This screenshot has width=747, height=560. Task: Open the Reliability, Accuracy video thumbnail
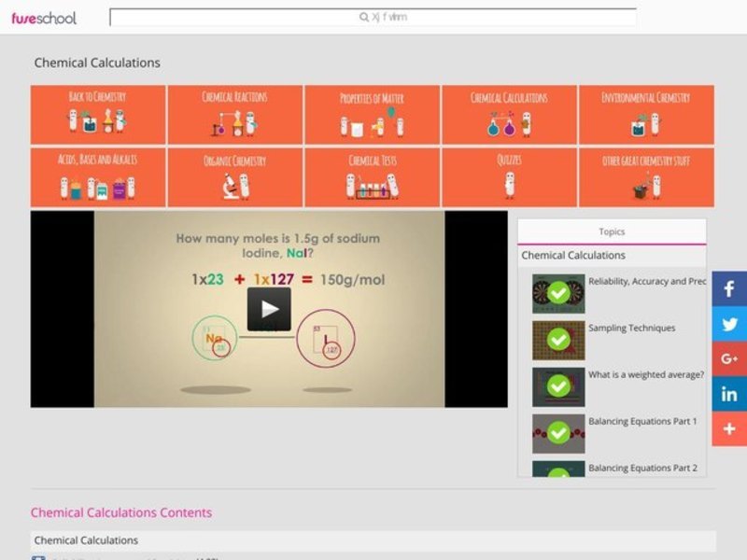[x=557, y=292]
